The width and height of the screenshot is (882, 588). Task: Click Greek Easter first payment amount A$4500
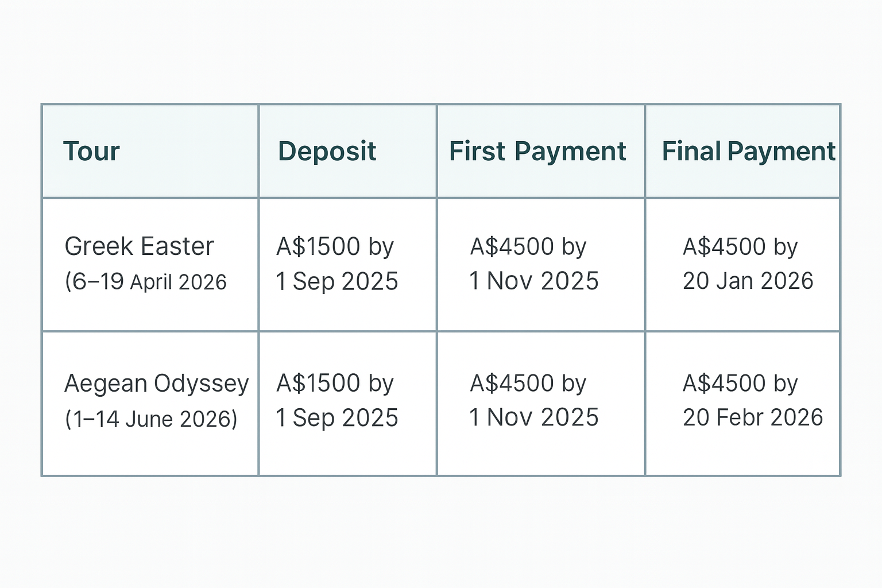(512, 246)
